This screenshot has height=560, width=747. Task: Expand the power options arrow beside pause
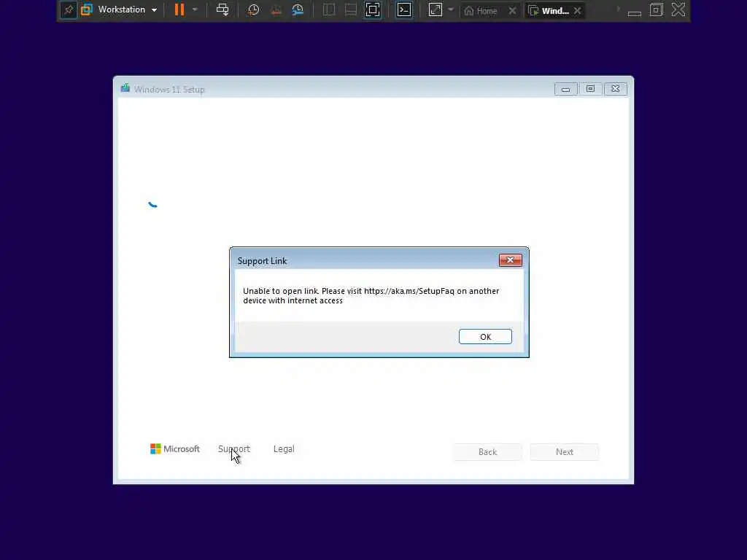(x=195, y=9)
